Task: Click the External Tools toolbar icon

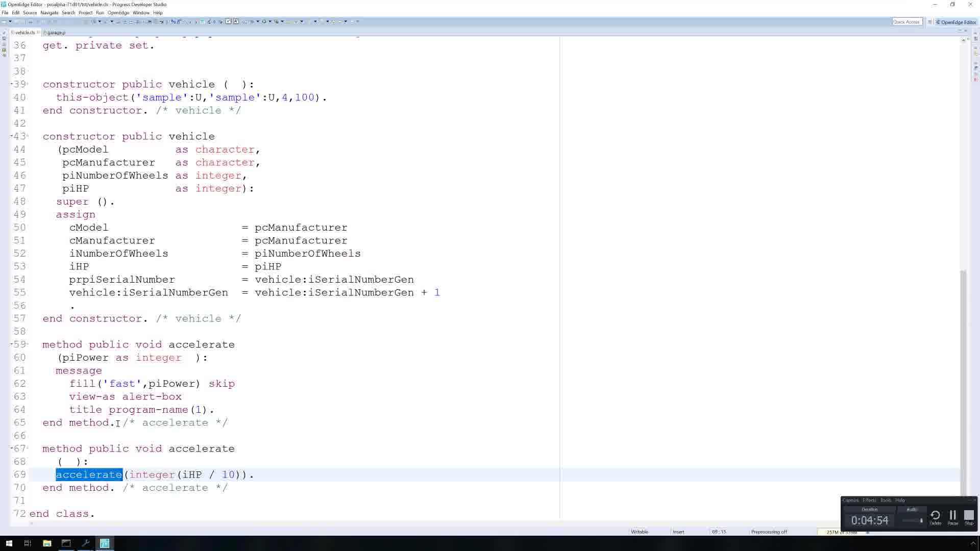Action: coord(276,21)
